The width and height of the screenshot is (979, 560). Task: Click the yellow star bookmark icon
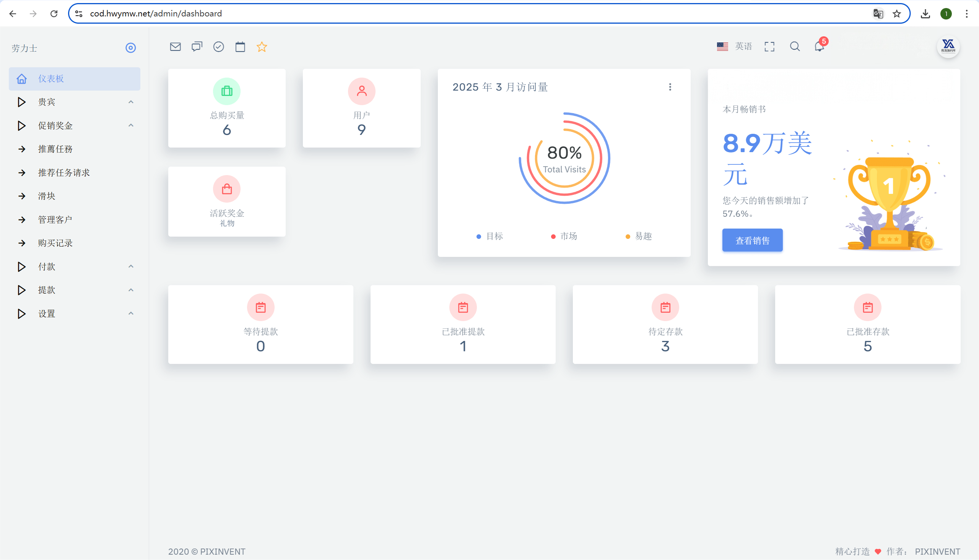click(x=262, y=47)
